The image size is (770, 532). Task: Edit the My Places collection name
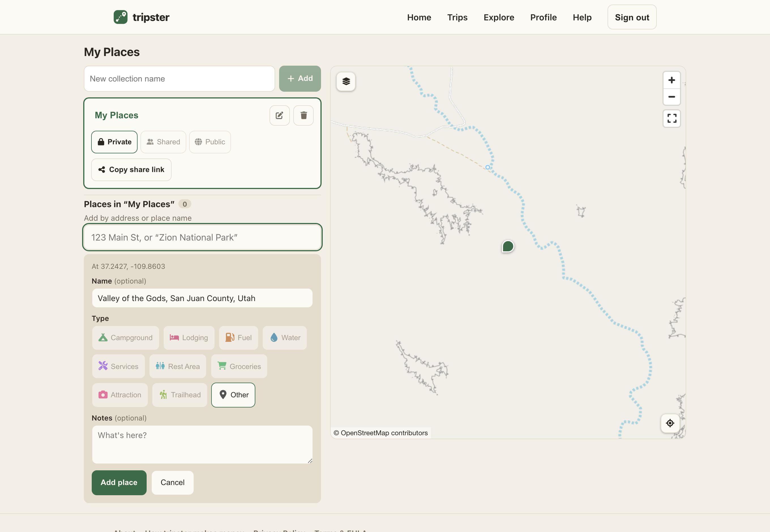(x=279, y=115)
